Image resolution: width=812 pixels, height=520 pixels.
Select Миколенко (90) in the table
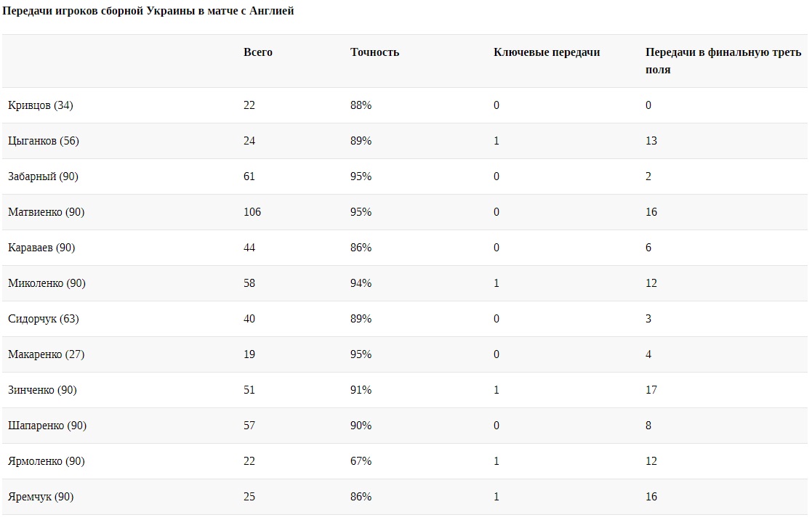click(x=47, y=283)
